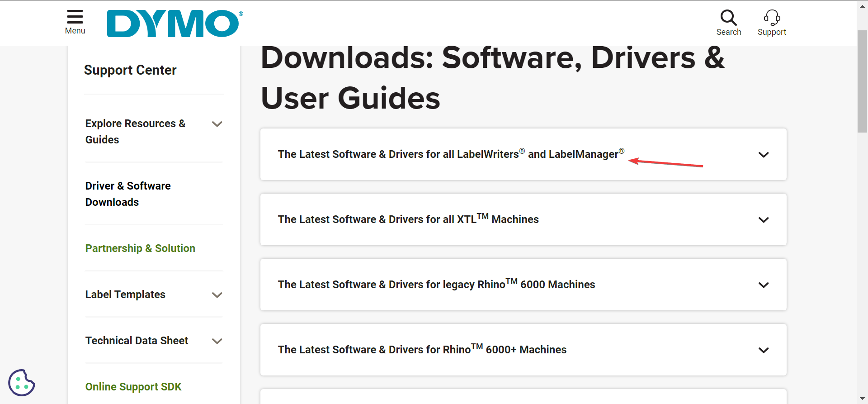
Task: Open Partnership & Solution link
Action: (x=140, y=248)
